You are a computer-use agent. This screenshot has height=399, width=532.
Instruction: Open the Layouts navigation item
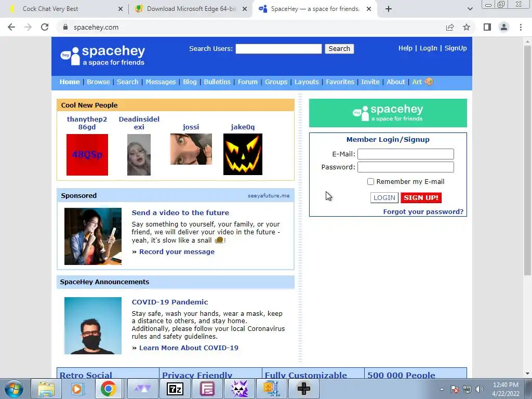pyautogui.click(x=307, y=82)
